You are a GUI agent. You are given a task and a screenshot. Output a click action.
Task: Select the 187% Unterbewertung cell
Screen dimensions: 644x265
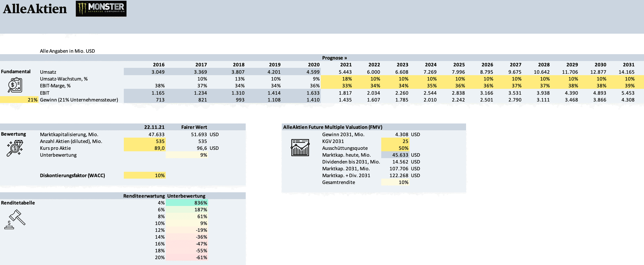coord(187,209)
